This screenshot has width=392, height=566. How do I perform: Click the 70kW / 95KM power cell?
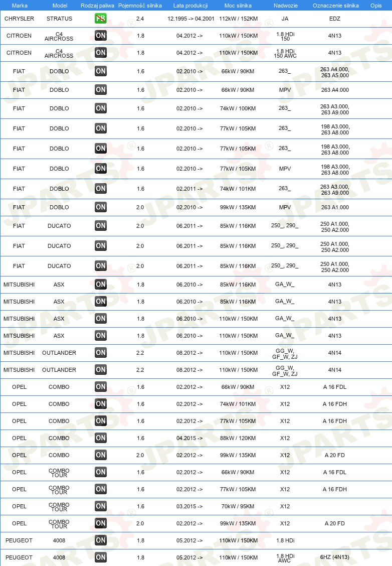(x=238, y=506)
